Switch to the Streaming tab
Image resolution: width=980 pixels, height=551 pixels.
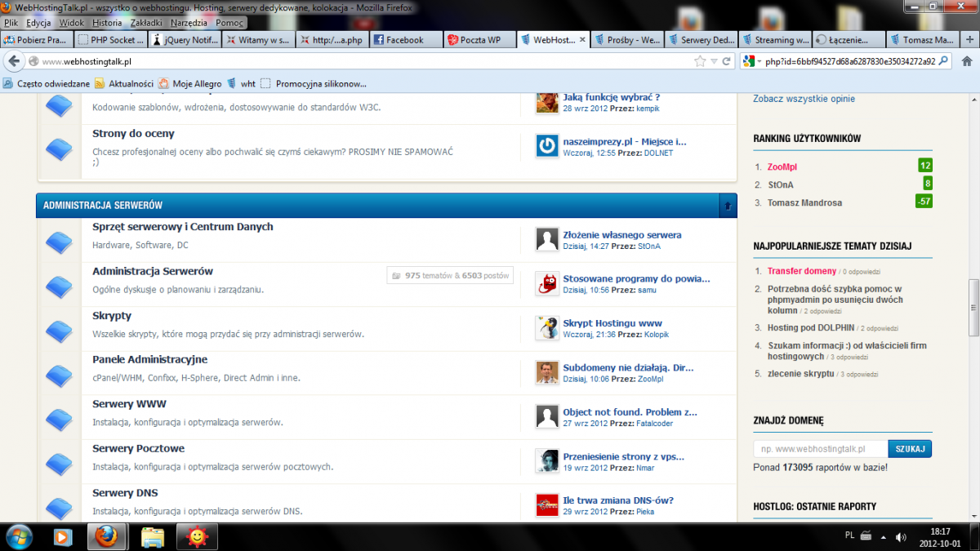[774, 40]
